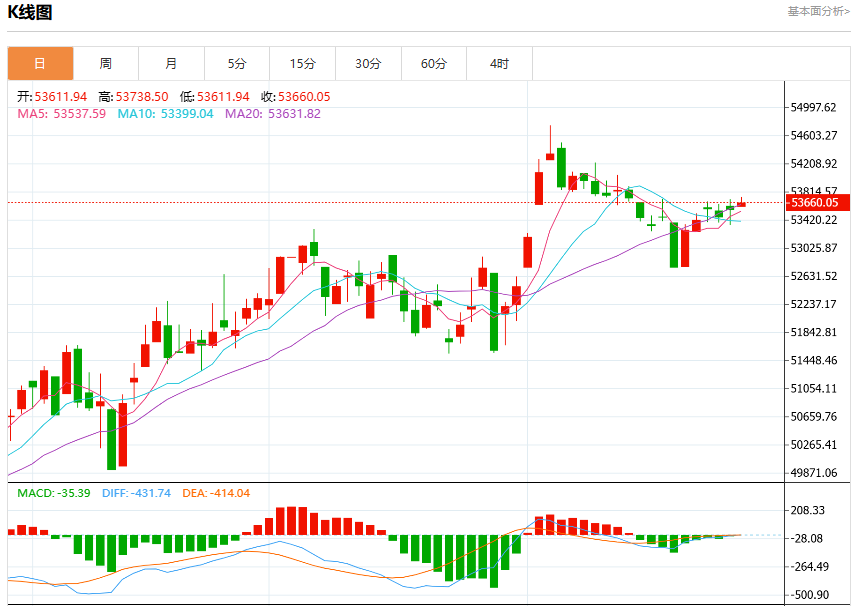
Task: Switch to the 月 monthly tab
Action: tap(171, 64)
